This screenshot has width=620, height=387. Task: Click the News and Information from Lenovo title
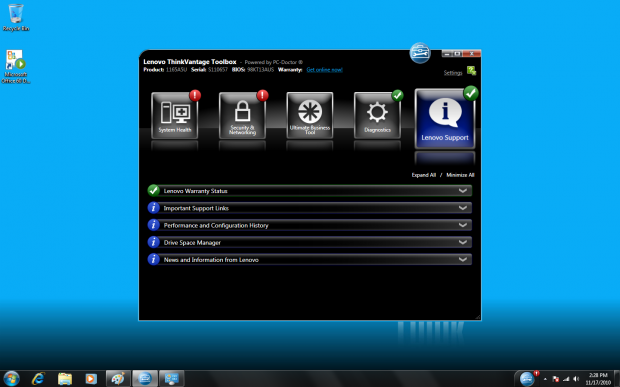[211, 260]
